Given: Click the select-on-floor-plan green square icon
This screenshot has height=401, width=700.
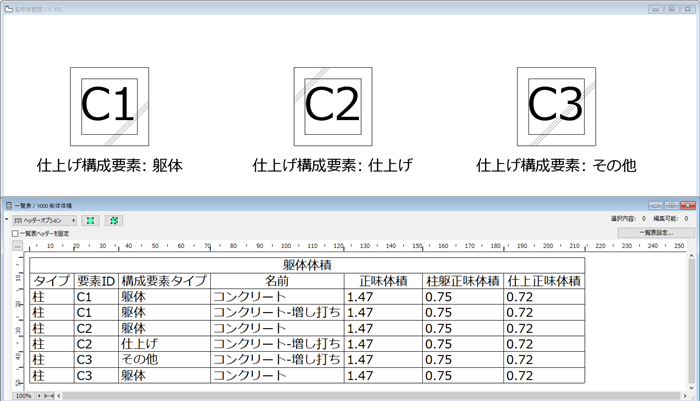Looking at the screenshot, I should coord(91,221).
